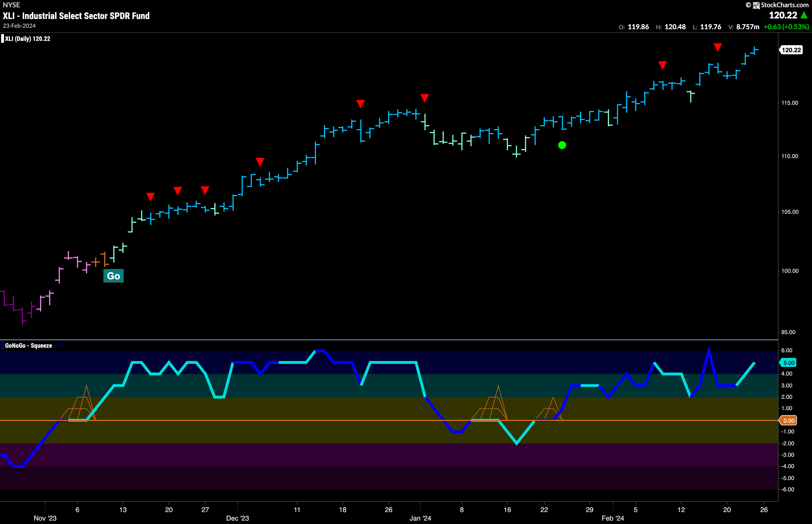Click the 'XLI - Industrial Select Sector SPDR Fund' title

point(76,16)
